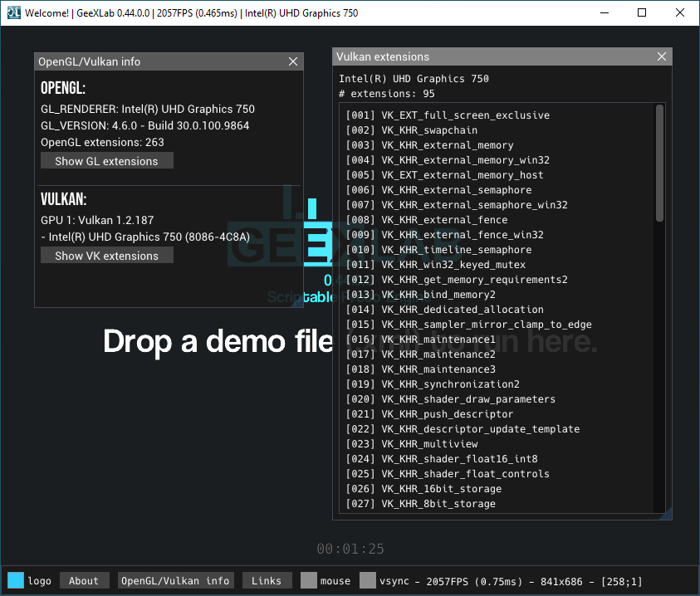Click the Vulkan extensions list scrollbar thumb
This screenshot has height=596, width=700.
coord(659,164)
